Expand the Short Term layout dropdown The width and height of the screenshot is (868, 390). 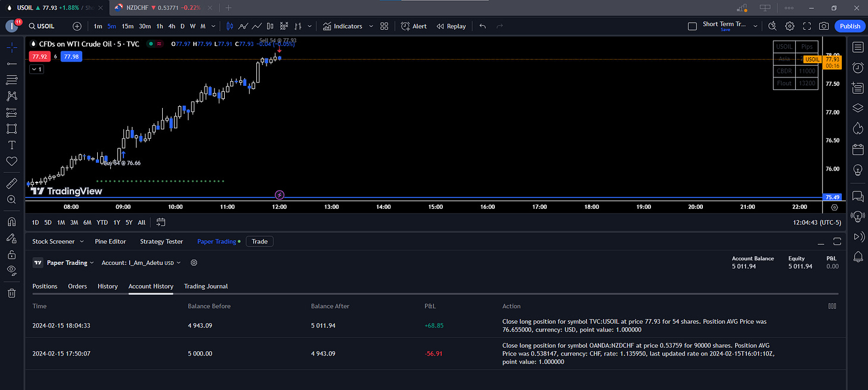755,26
